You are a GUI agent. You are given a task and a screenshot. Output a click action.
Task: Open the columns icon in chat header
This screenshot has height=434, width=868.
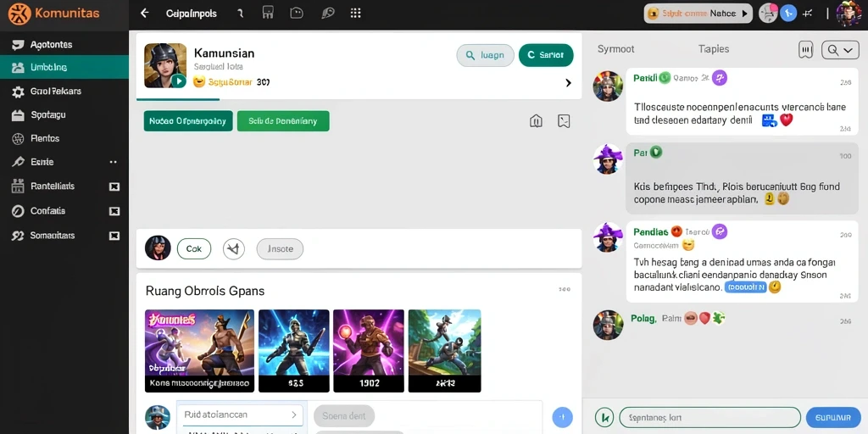click(806, 50)
